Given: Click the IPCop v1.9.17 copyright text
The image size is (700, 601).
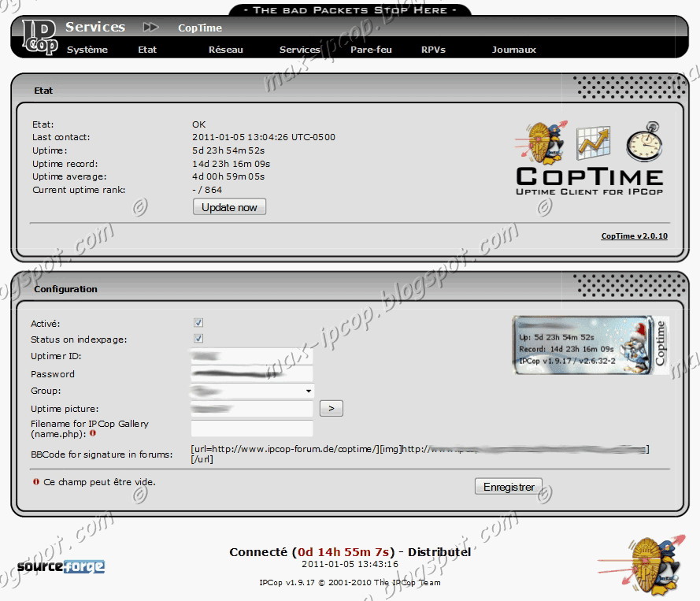Looking at the screenshot, I should coord(350,582).
